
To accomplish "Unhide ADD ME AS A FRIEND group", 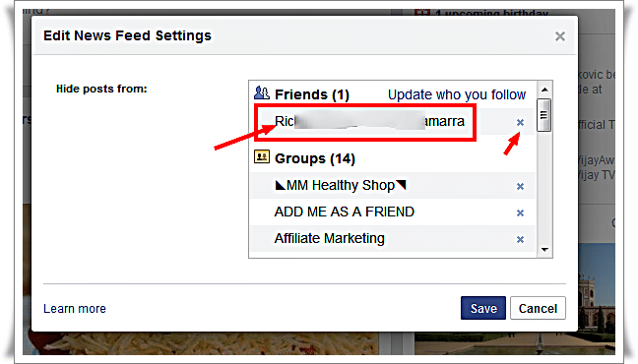I will coord(520,212).
